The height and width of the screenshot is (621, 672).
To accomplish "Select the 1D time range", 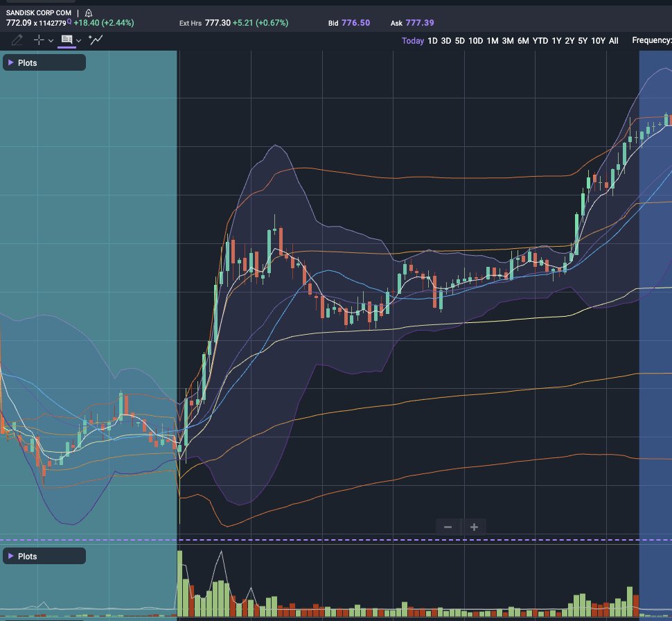I will [x=432, y=41].
